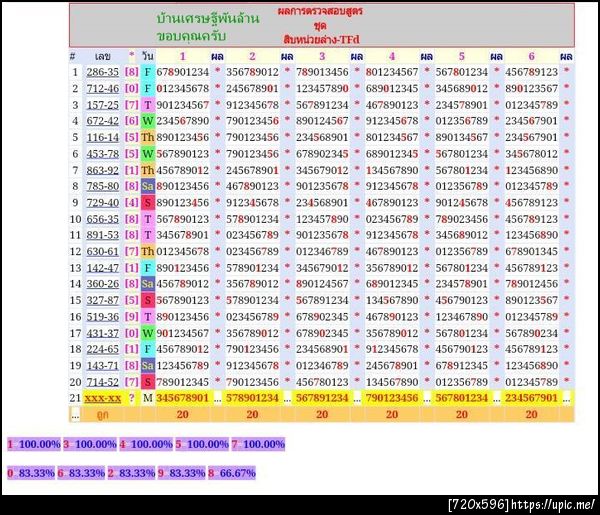
Task: Click the [0] result in row 712-46
Action: click(x=132, y=88)
